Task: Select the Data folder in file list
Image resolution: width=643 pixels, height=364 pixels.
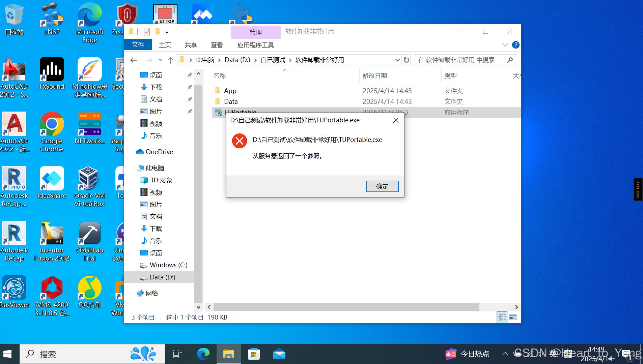Action: point(231,101)
